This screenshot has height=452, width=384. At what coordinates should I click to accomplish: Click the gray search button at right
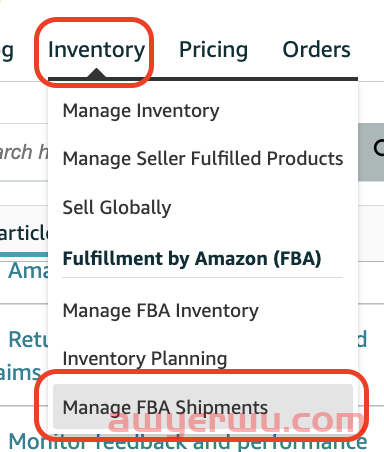point(371,152)
